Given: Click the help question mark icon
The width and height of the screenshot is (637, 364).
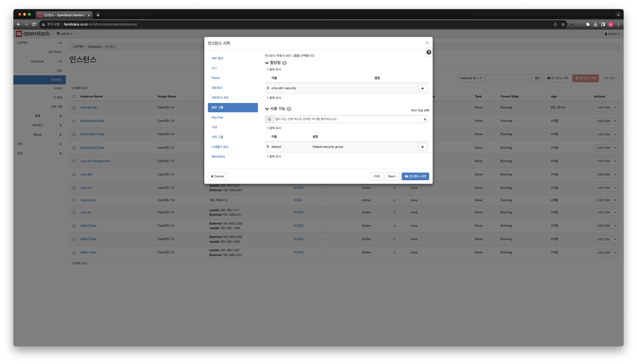Looking at the screenshot, I should [x=428, y=52].
